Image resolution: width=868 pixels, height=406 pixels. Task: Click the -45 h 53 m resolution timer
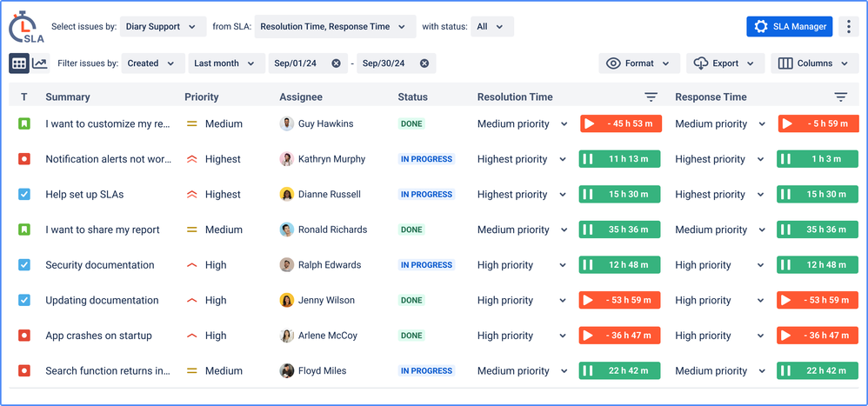pyautogui.click(x=620, y=124)
